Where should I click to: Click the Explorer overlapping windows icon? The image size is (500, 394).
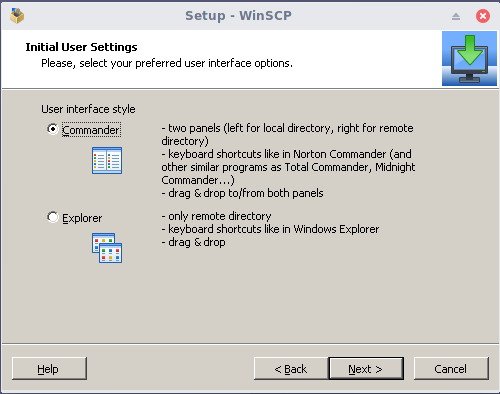point(107,248)
